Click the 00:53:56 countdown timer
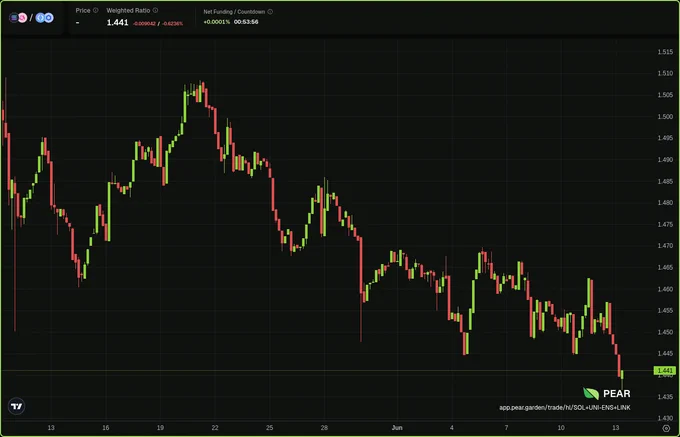The width and height of the screenshot is (680, 437). pyautogui.click(x=246, y=22)
